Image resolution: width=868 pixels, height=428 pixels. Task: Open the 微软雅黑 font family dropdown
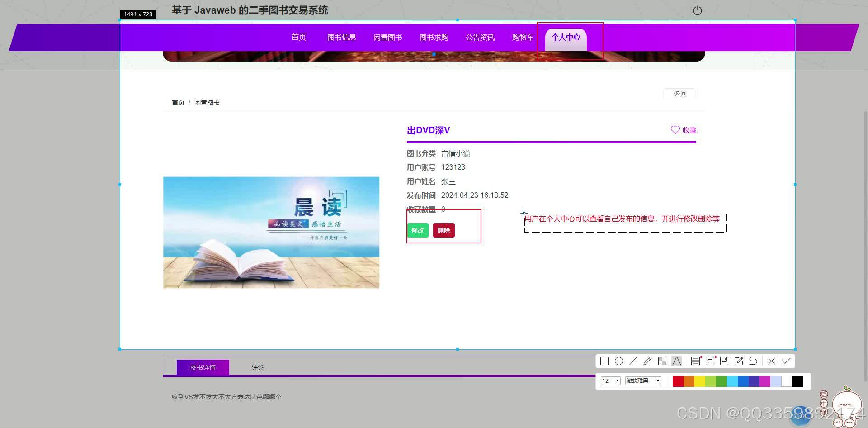tap(642, 380)
